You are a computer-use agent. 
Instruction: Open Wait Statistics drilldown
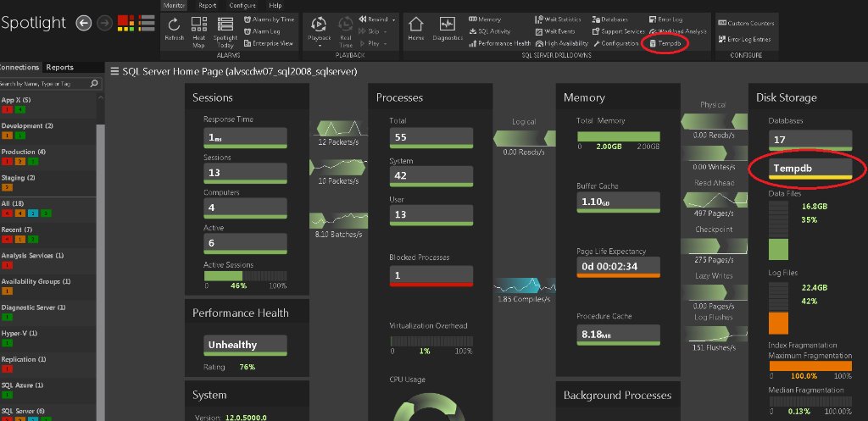coord(559,19)
